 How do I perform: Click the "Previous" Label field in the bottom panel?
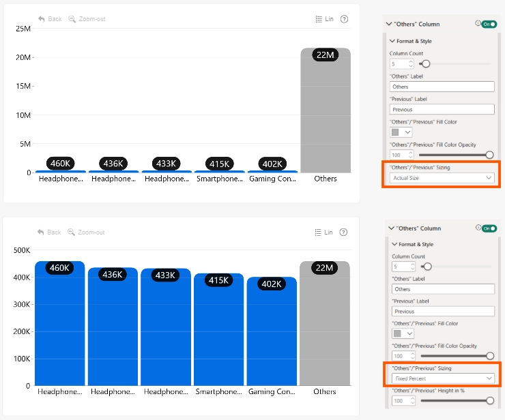[443, 311]
